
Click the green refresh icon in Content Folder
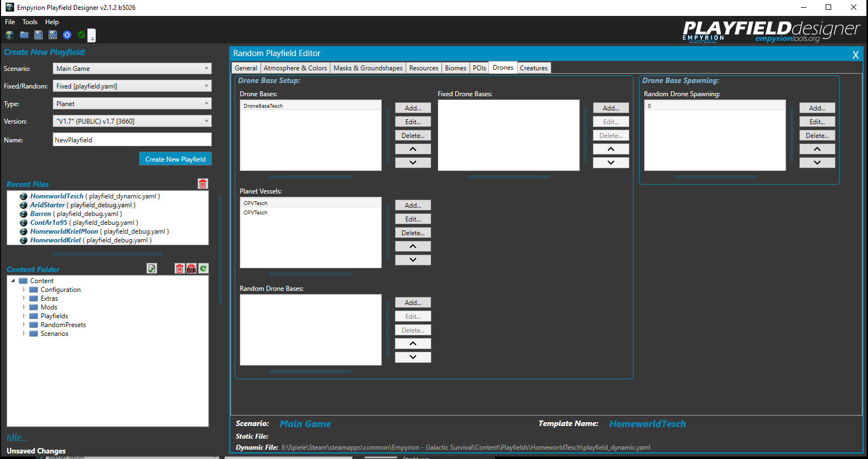204,268
